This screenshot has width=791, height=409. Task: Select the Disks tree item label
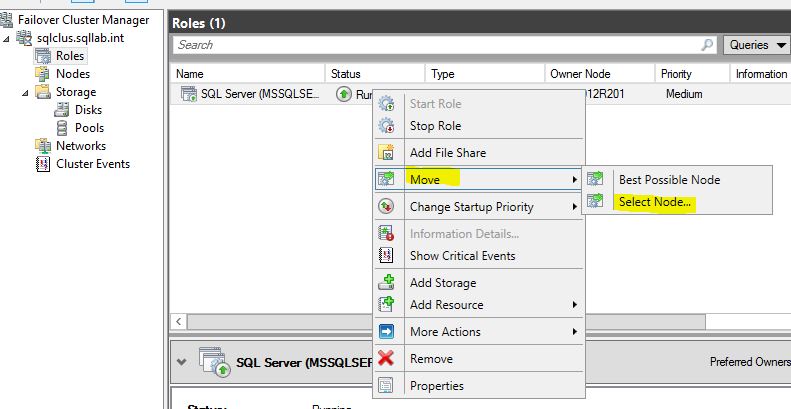88,110
